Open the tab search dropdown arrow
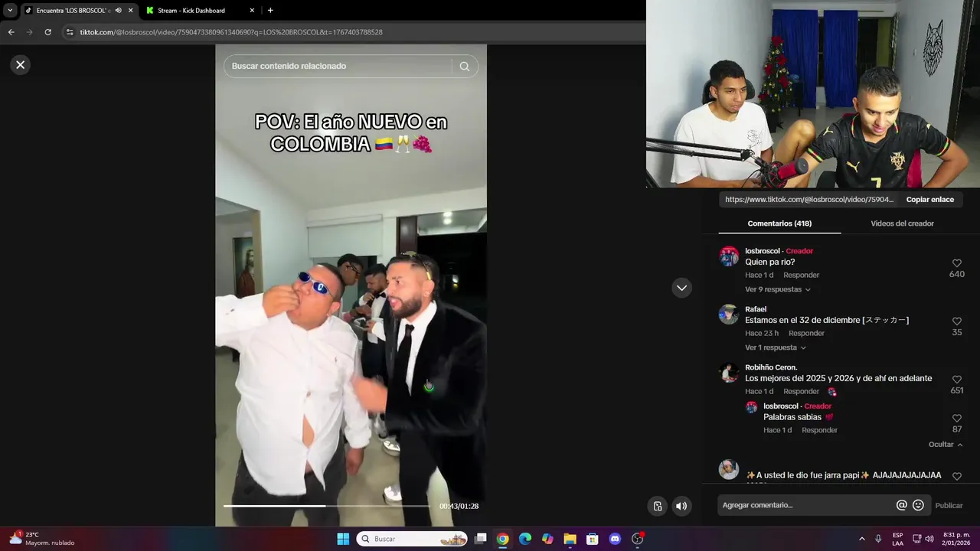 10,11
